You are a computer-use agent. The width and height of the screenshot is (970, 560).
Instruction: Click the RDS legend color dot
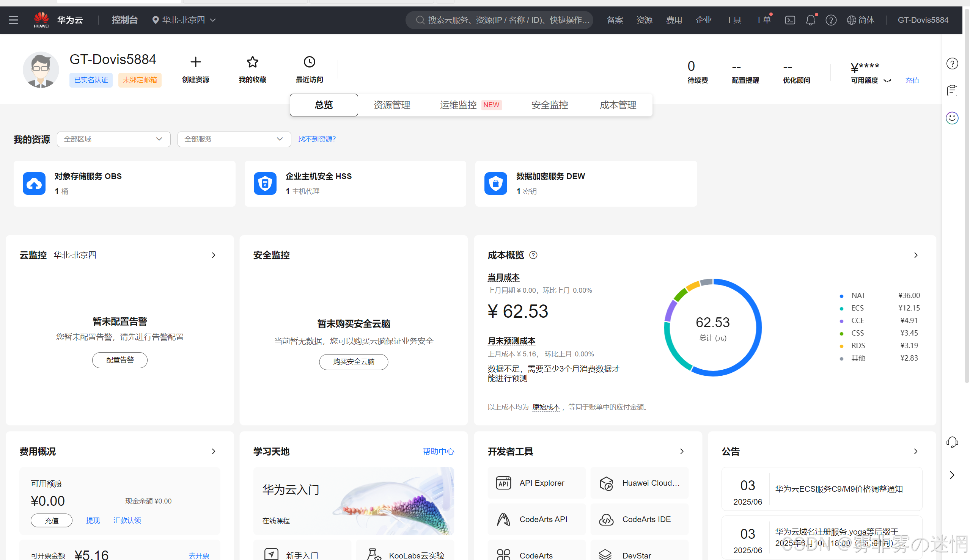(841, 346)
